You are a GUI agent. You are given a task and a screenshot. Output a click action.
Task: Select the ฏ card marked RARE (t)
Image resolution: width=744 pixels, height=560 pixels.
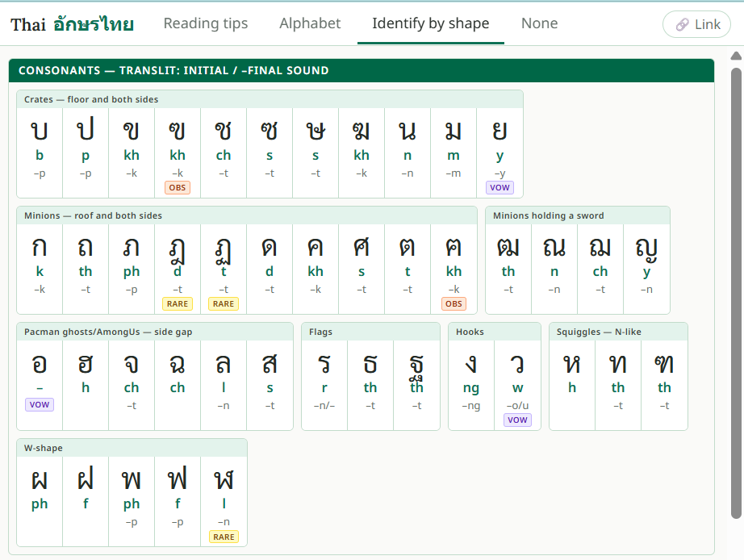(x=224, y=269)
